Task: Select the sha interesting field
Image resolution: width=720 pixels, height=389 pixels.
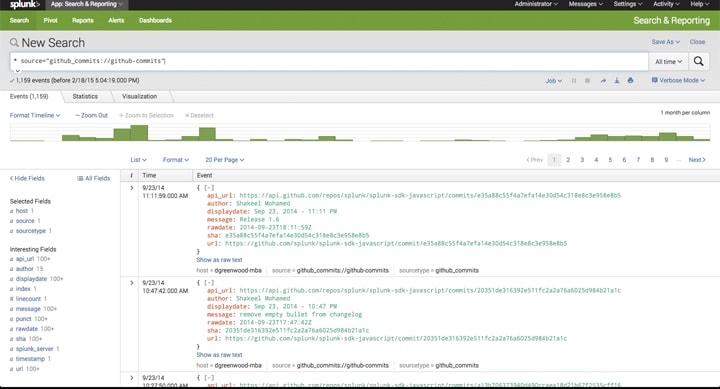Action: [x=21, y=339]
